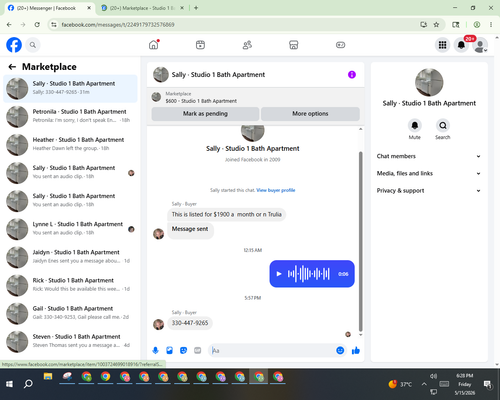Open the View buyer profile link
This screenshot has height=400, width=500.
tap(276, 190)
